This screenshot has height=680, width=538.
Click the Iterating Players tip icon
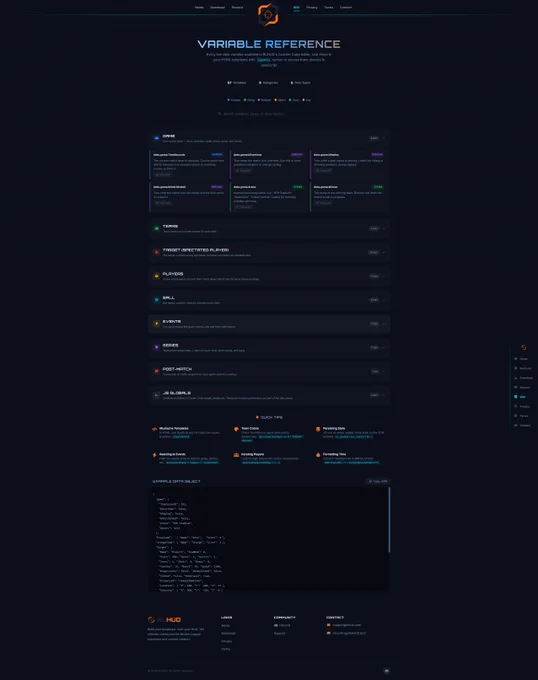click(x=236, y=455)
